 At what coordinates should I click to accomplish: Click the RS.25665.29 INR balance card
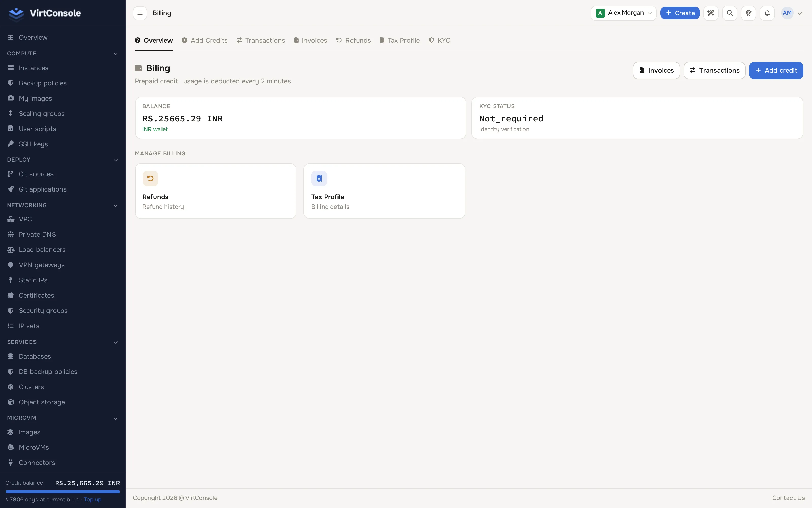point(300,118)
